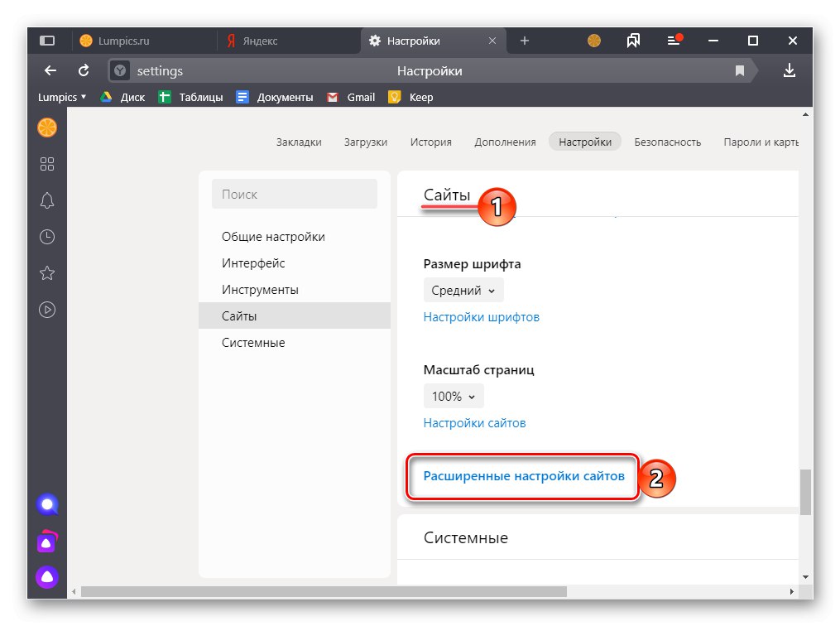Image resolution: width=840 pixels, height=626 pixels.
Task: Open browsing history clock icon in the sidebar
Action: 47,236
